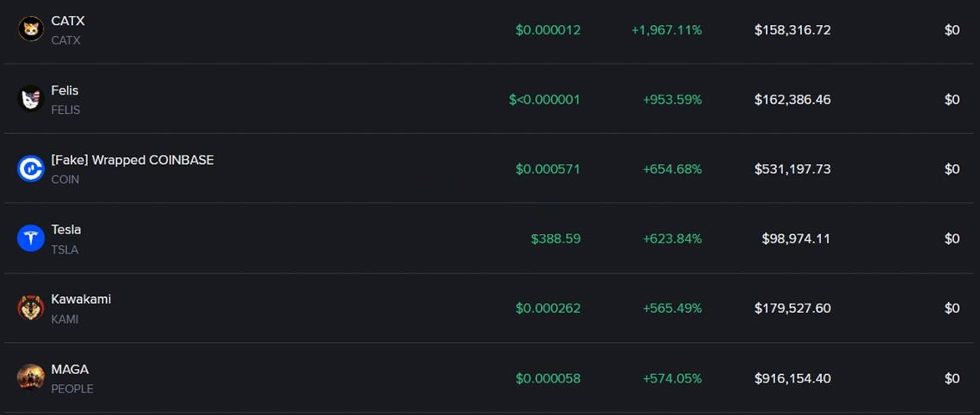Open the CATX token name link
The height and width of the screenshot is (415, 980).
coord(68,21)
